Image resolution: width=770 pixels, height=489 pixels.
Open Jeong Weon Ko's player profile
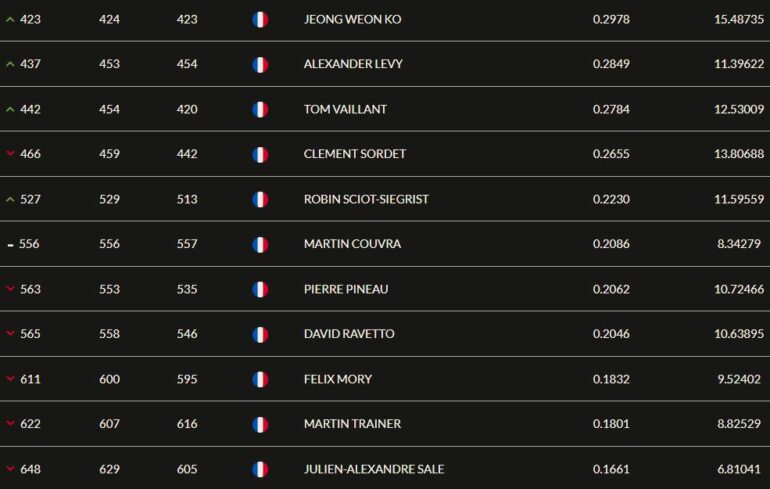click(x=352, y=19)
